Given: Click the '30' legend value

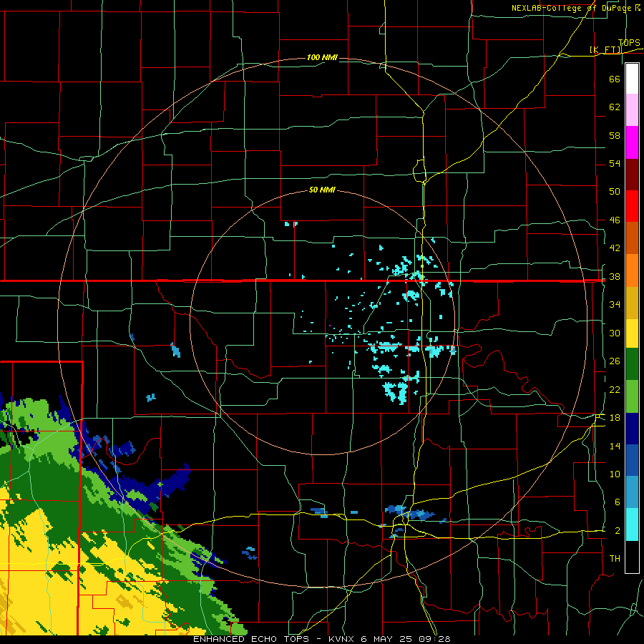Looking at the screenshot, I should tap(615, 333).
